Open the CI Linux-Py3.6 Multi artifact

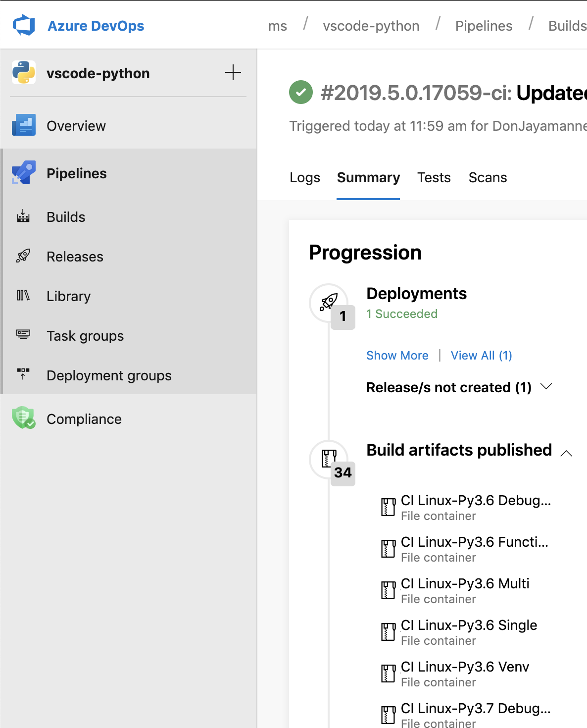[x=465, y=583]
